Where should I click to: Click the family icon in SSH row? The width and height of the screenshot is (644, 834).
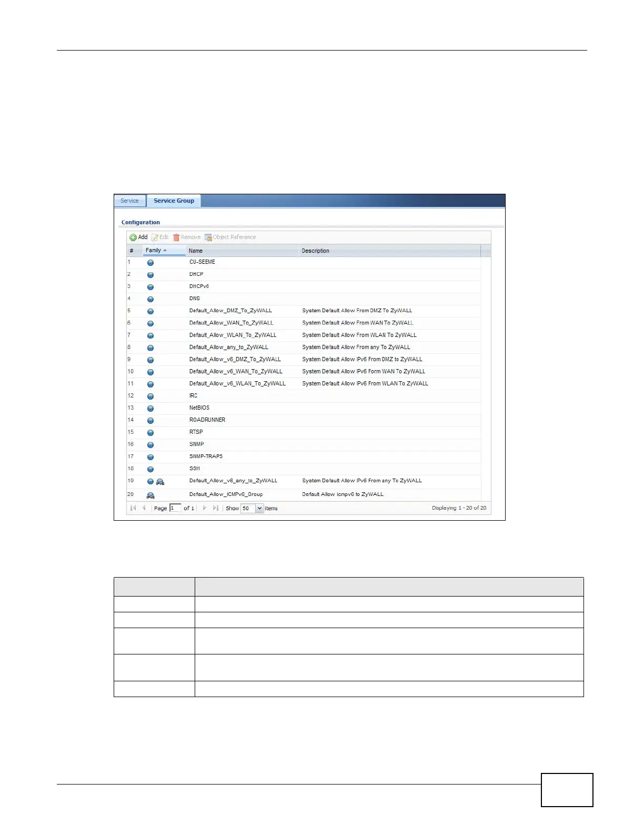pos(150,469)
